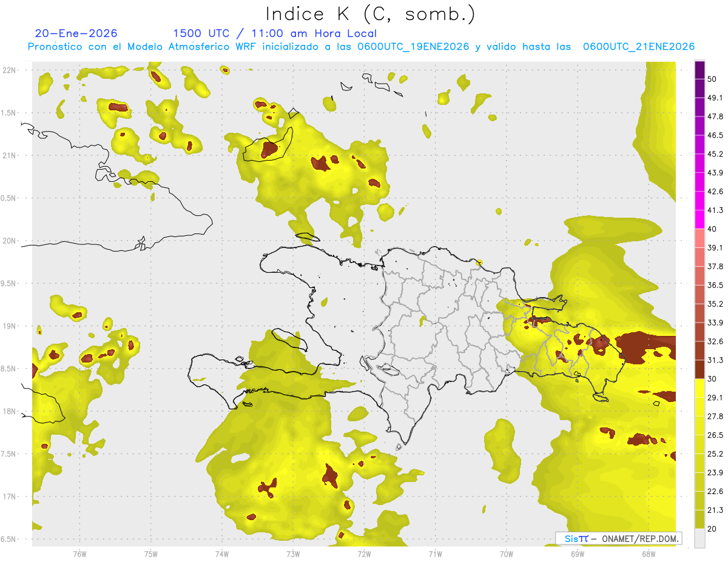Click the longitude label '76W'
Image resolution: width=728 pixels, height=562 pixels.
click(79, 554)
